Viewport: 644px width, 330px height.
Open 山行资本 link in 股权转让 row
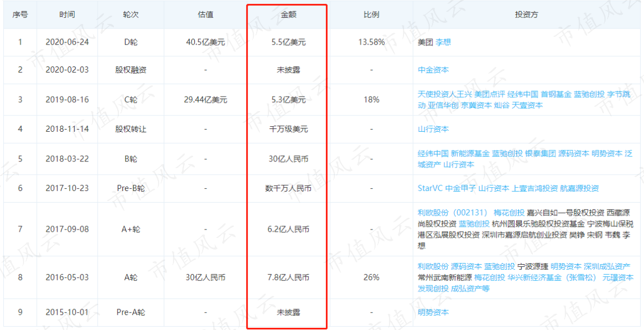click(x=433, y=129)
